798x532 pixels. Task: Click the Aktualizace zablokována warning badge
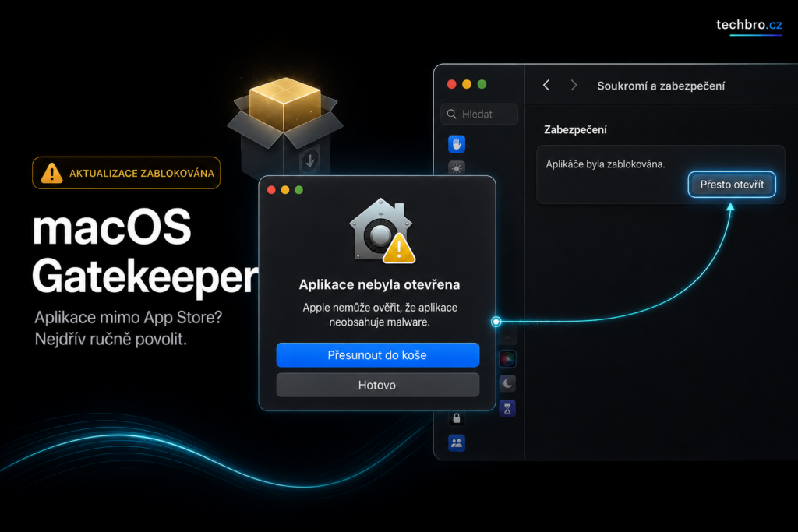pos(126,173)
